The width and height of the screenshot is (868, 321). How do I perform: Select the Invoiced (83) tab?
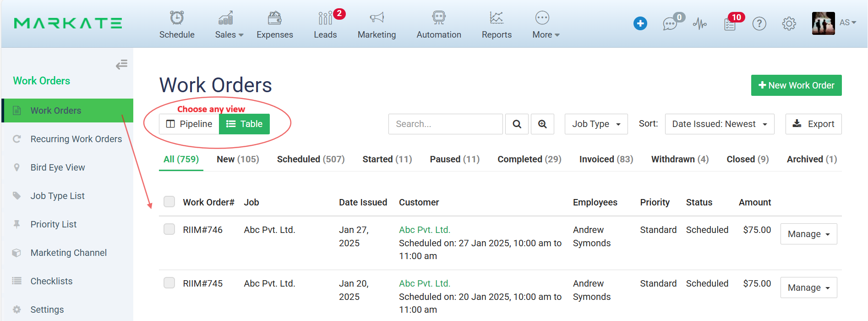(606, 159)
